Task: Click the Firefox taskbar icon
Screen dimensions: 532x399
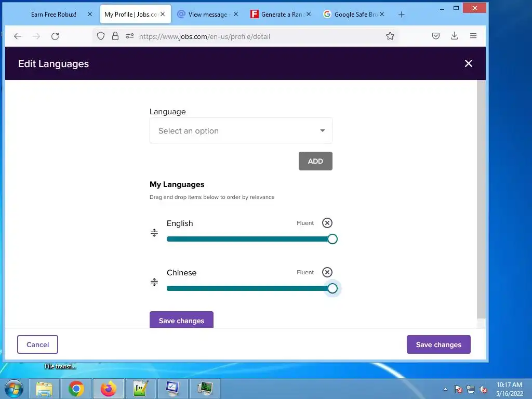Action: point(108,389)
